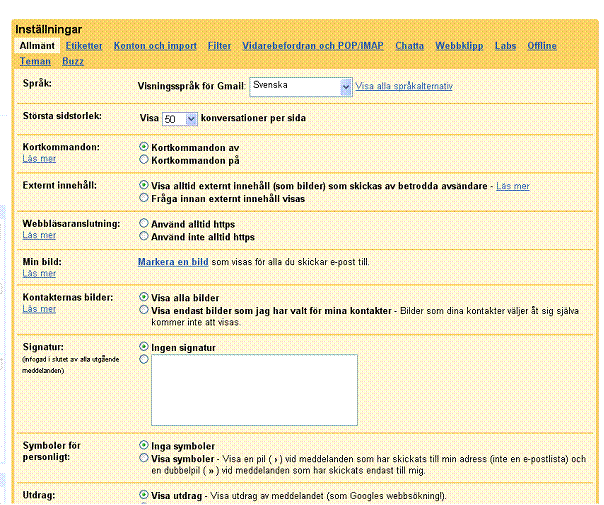
Task: Select Visa utdrag radio button
Action: point(144,494)
